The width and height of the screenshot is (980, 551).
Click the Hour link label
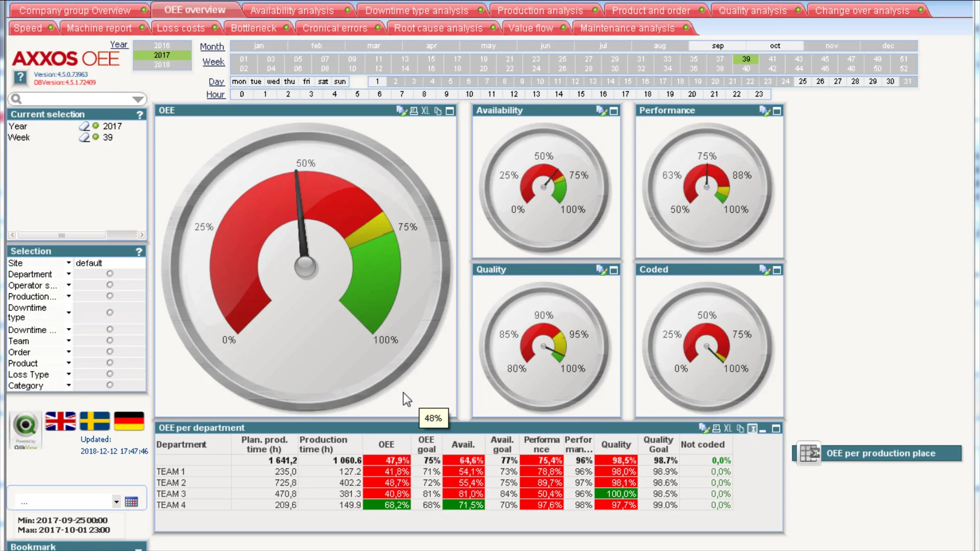tap(215, 94)
